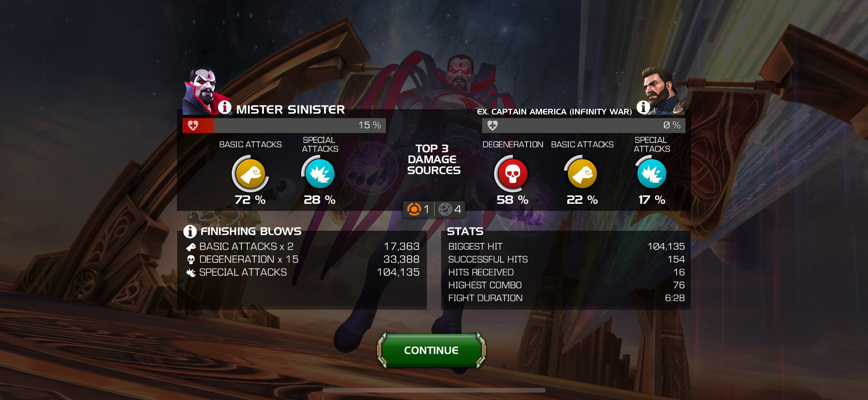Image resolution: width=868 pixels, height=400 pixels.
Task: Open the Finishing Blows info icon
Action: [x=190, y=231]
